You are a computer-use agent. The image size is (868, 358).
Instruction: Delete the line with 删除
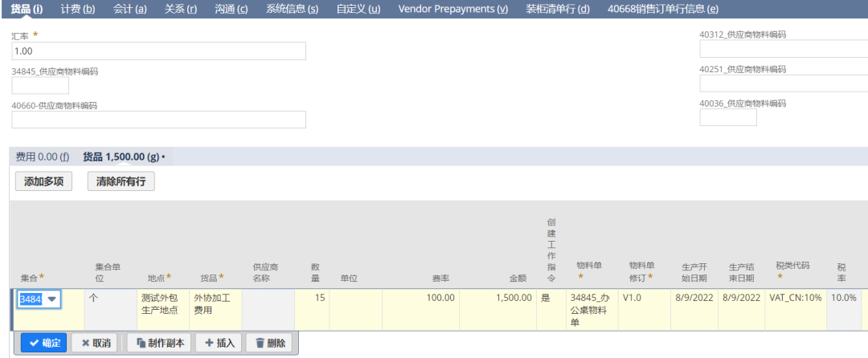[269, 343]
